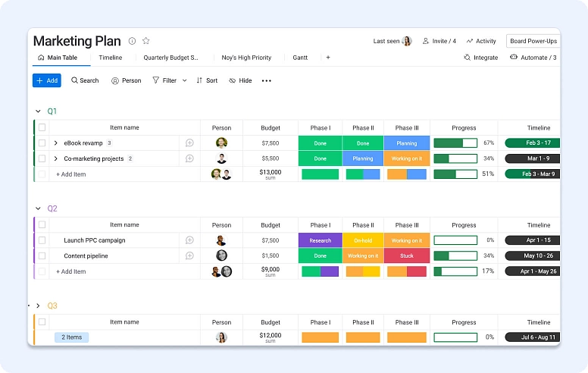This screenshot has height=373, width=588.
Task: Switch to the Gantt tab
Action: pos(300,58)
